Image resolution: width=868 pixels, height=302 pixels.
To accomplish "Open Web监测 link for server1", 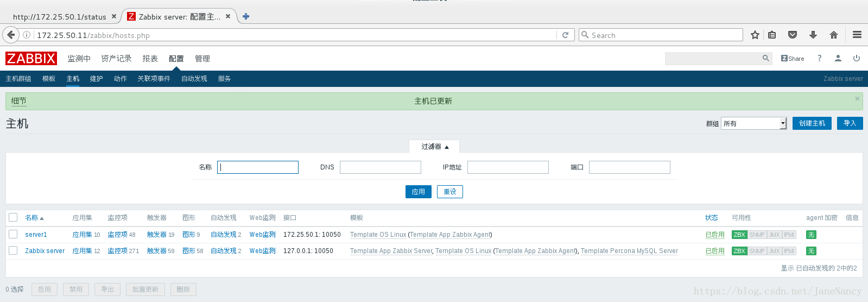I will point(262,235).
